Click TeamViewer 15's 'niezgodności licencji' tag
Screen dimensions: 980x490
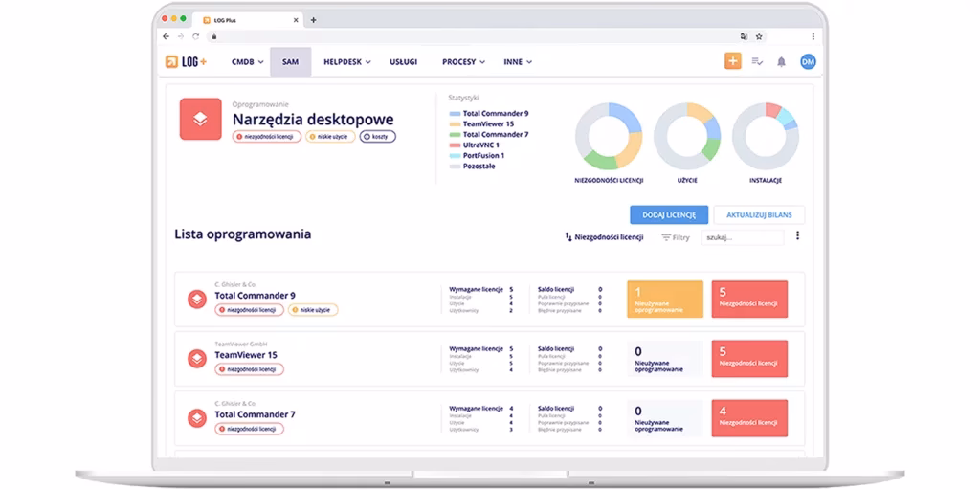250,369
